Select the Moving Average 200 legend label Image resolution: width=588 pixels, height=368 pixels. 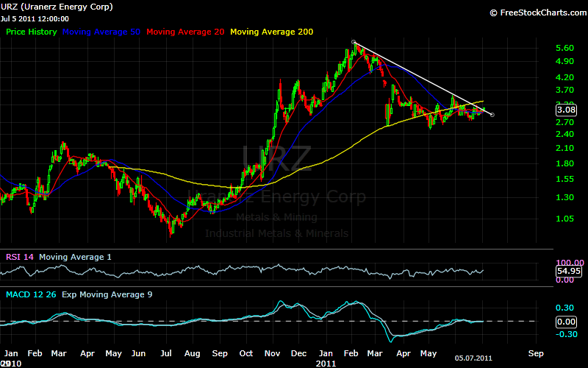[273, 32]
